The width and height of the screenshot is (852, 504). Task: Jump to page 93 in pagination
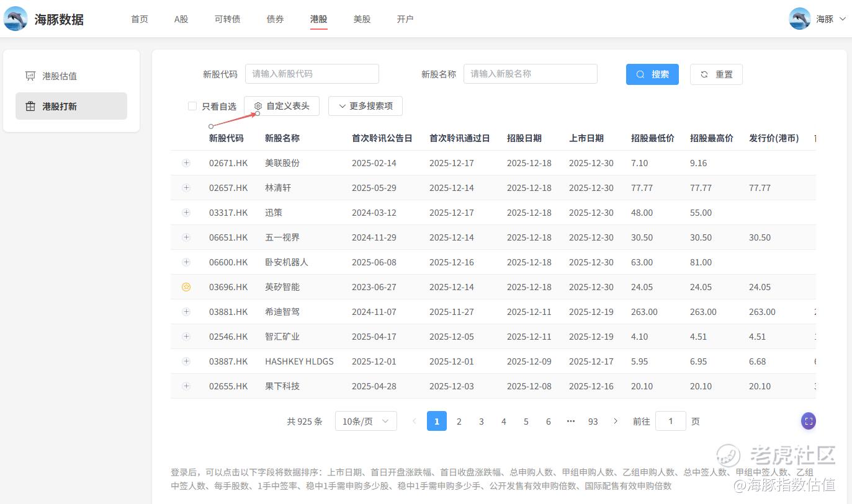click(593, 422)
